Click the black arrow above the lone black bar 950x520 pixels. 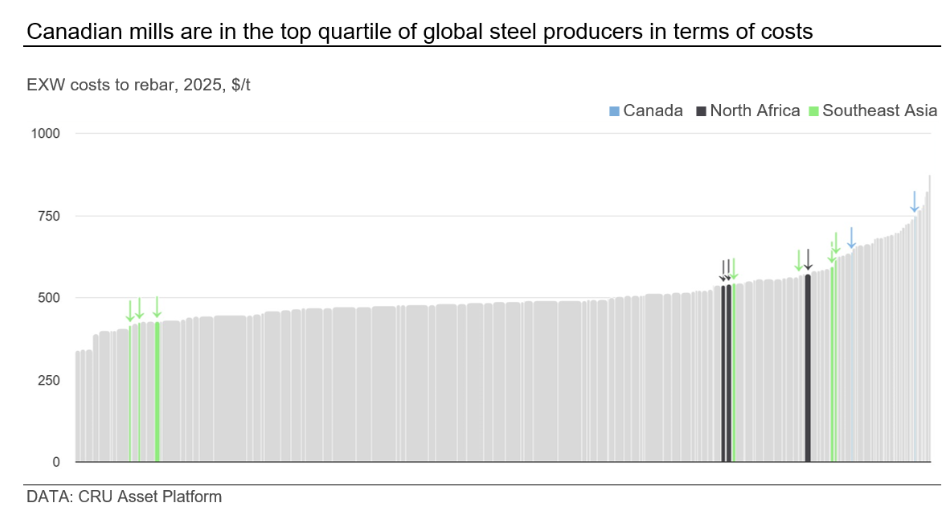pyautogui.click(x=808, y=259)
